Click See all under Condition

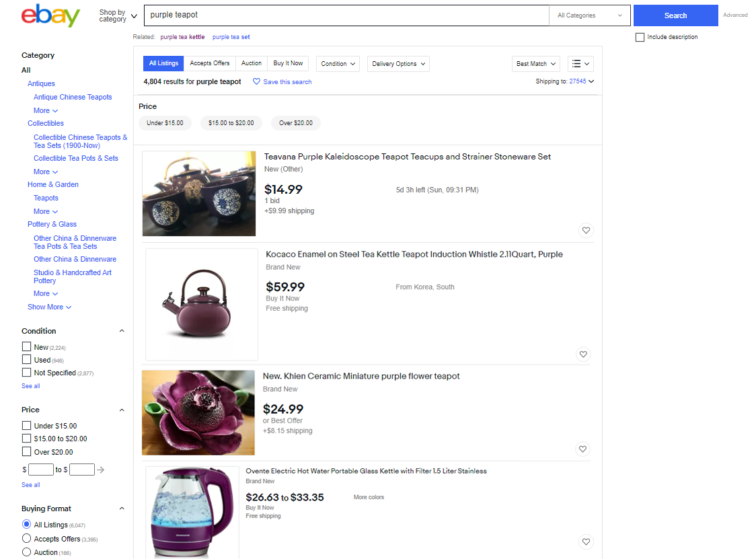pyautogui.click(x=30, y=386)
